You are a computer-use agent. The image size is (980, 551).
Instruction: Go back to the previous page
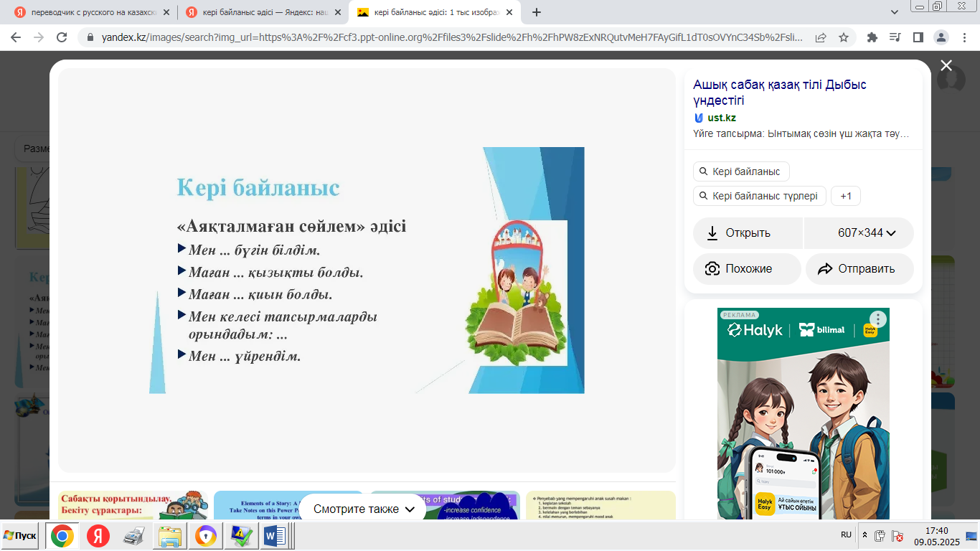(16, 37)
